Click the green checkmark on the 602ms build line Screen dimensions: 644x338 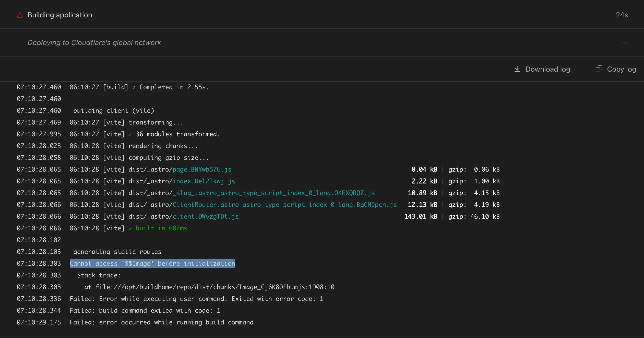point(130,228)
